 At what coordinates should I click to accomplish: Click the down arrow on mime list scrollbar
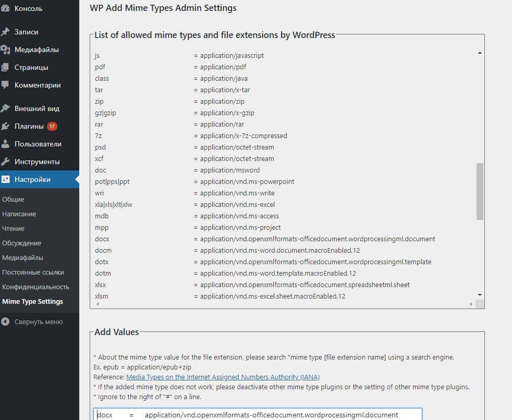pyautogui.click(x=479, y=294)
